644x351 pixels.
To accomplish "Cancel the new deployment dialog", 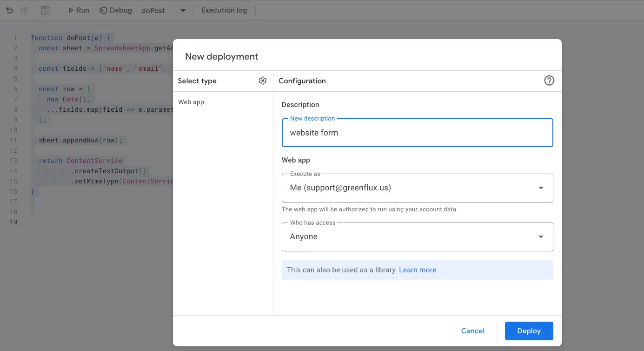I will 472,331.
